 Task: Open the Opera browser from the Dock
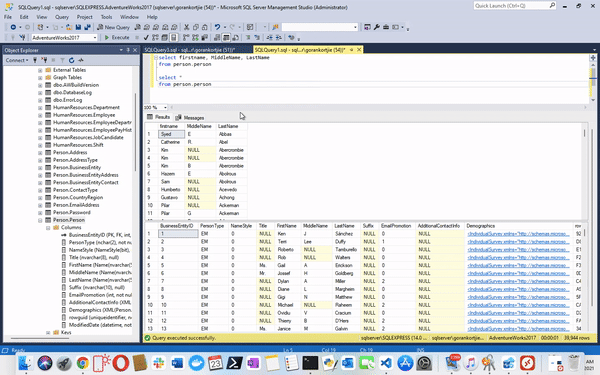(x=121, y=363)
